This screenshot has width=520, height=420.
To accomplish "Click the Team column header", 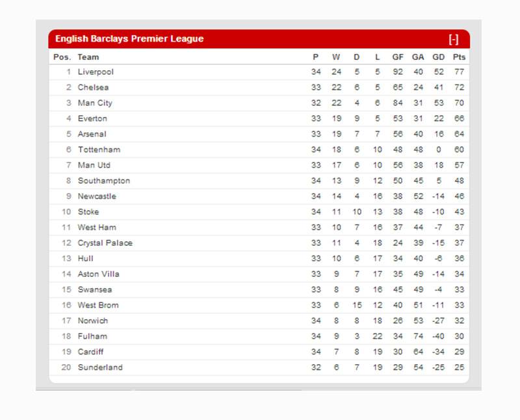I will [88, 57].
